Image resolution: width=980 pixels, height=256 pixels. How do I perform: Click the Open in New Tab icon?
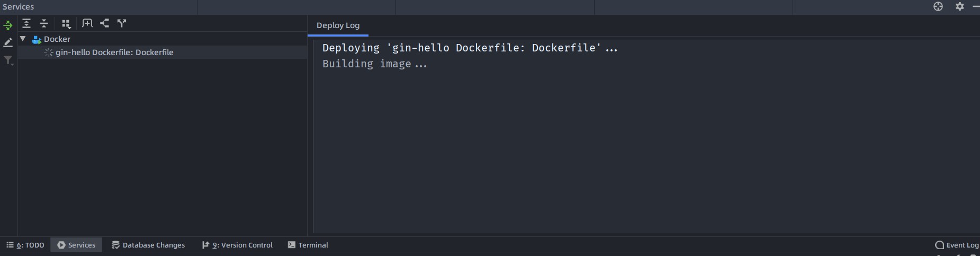[87, 23]
